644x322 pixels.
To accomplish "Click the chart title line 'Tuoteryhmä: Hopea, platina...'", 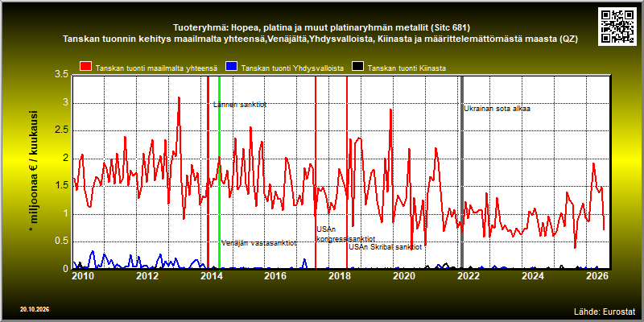I will point(322,28).
